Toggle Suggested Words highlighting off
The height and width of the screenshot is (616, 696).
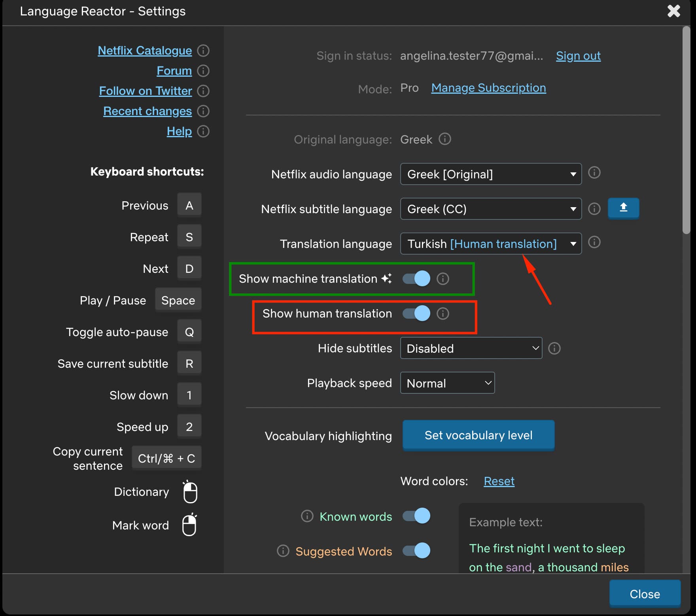[x=416, y=551]
